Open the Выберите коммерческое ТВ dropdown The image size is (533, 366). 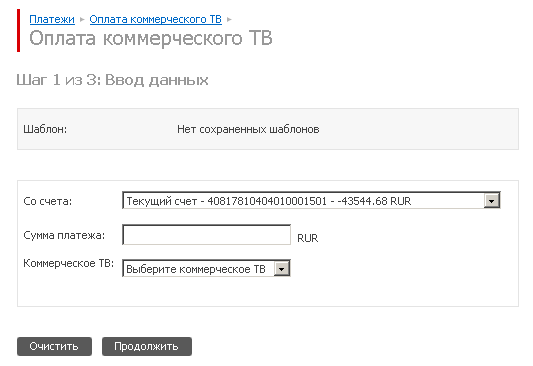click(206, 268)
